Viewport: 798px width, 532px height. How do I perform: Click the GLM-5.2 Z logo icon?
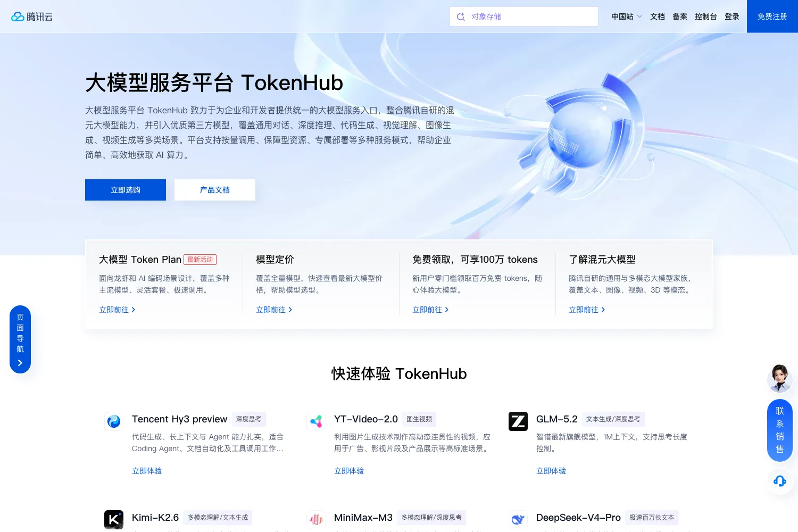coord(518,421)
